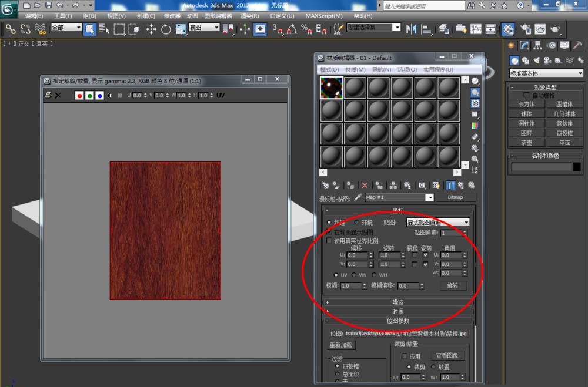The width and height of the screenshot is (588, 387).
Task: Toggle the 在背面显示贴图 checkbox
Action: coord(329,232)
